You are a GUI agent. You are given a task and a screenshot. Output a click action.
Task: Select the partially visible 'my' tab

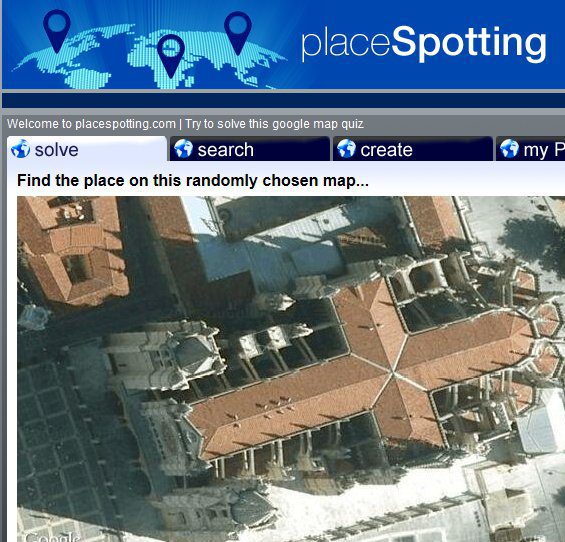coord(530,149)
